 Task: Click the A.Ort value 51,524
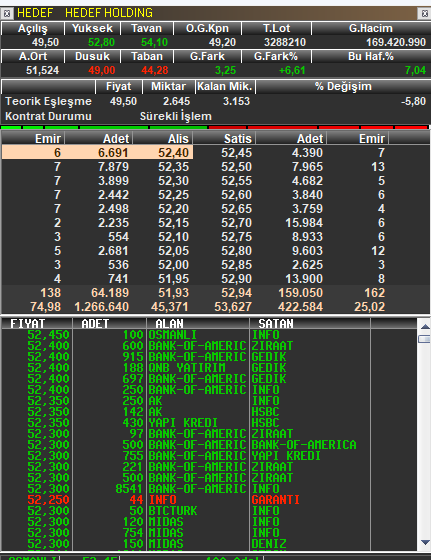coord(42,70)
